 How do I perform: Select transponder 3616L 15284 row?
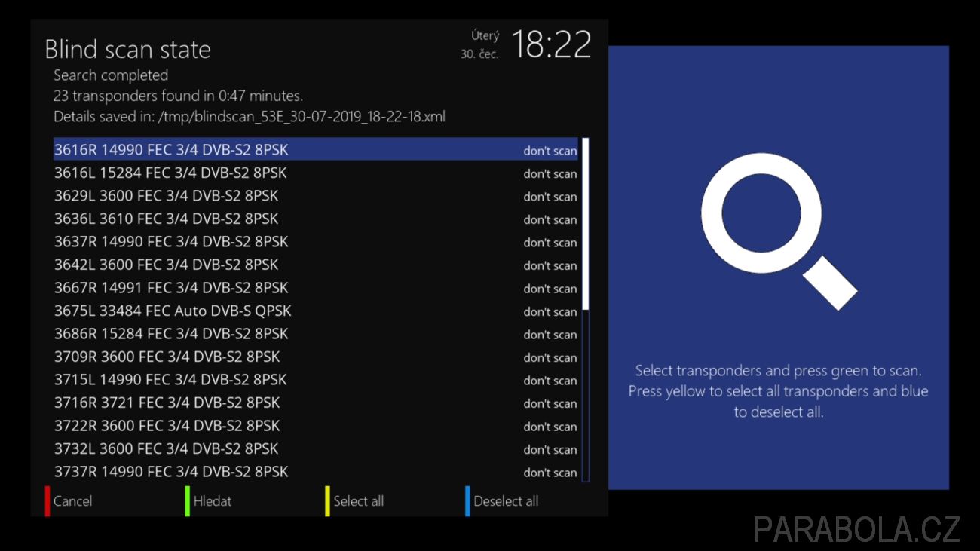pos(316,173)
